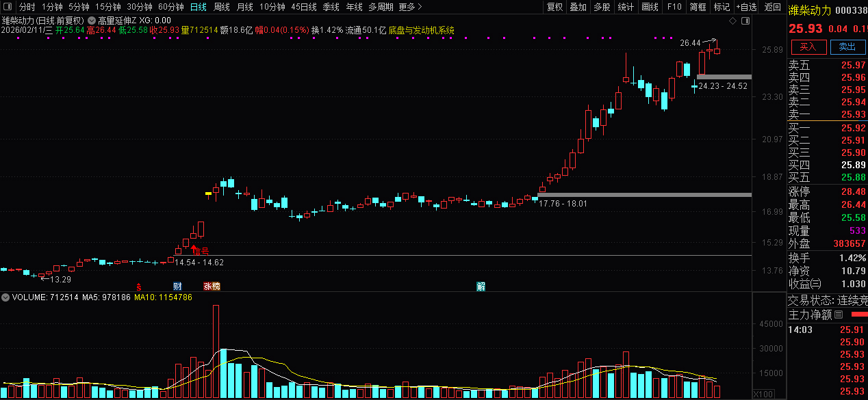Click the red S marker on timeline
The height and width of the screenshot is (400, 868).
click(139, 286)
